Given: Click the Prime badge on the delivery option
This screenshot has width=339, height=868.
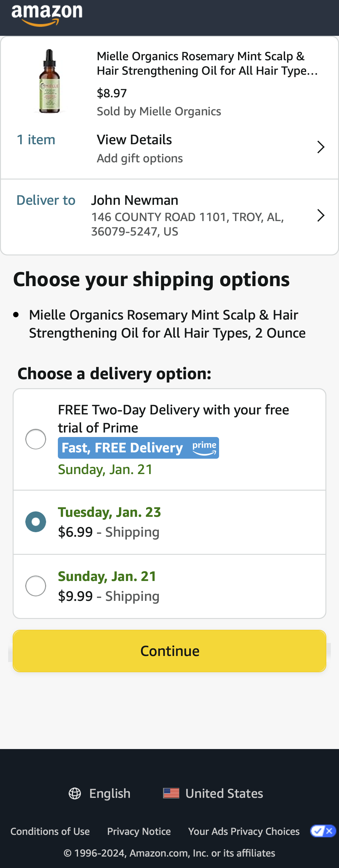Looking at the screenshot, I should pyautogui.click(x=205, y=448).
